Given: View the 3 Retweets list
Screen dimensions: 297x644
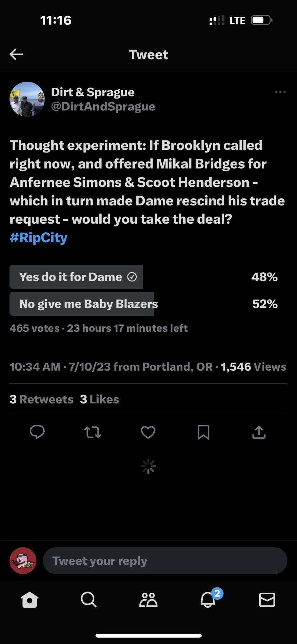Looking at the screenshot, I should click(41, 399).
